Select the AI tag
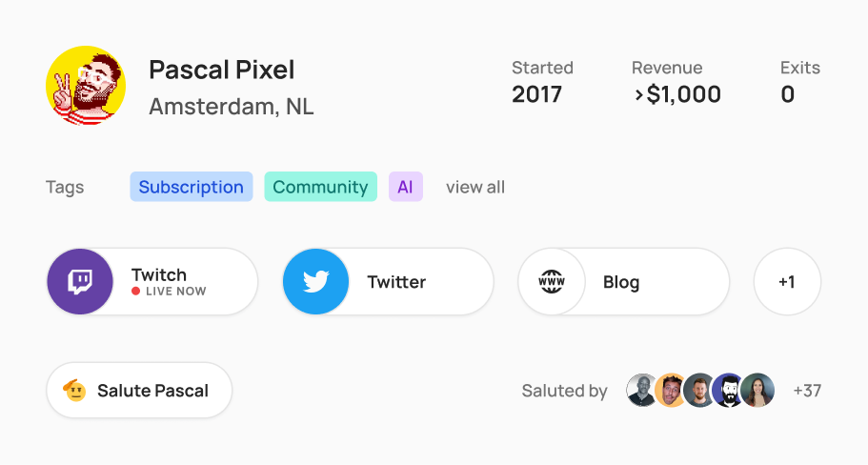This screenshot has height=465, width=868. click(406, 187)
